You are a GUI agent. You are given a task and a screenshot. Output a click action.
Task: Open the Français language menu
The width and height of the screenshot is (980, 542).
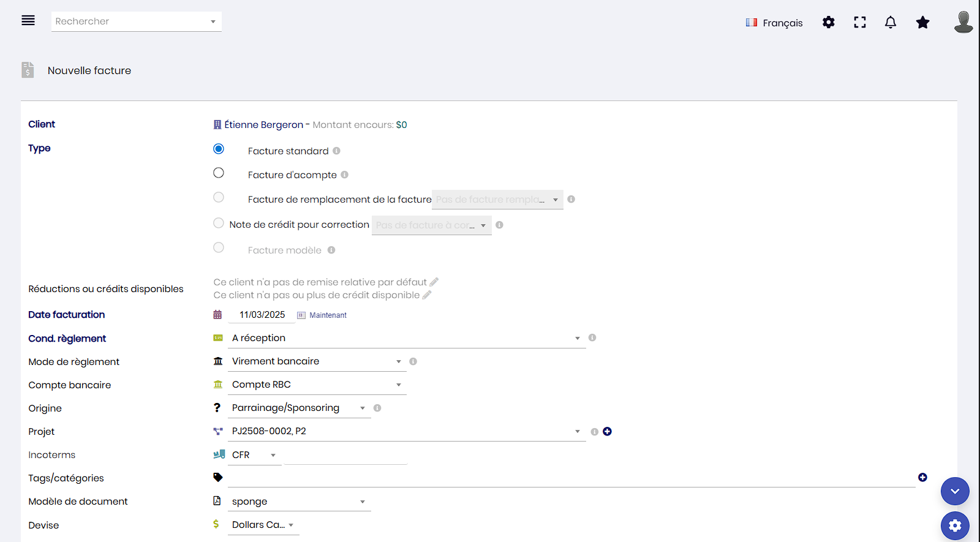pyautogui.click(x=774, y=23)
